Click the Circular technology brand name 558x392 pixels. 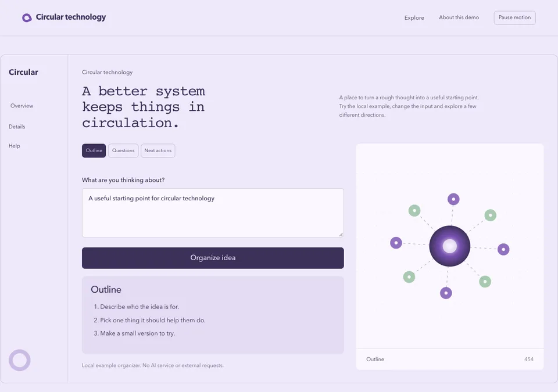pyautogui.click(x=71, y=17)
